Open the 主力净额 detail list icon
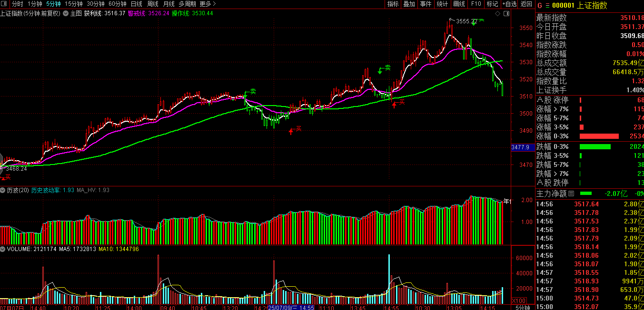Screen dimensions: 644x310 click(572, 194)
